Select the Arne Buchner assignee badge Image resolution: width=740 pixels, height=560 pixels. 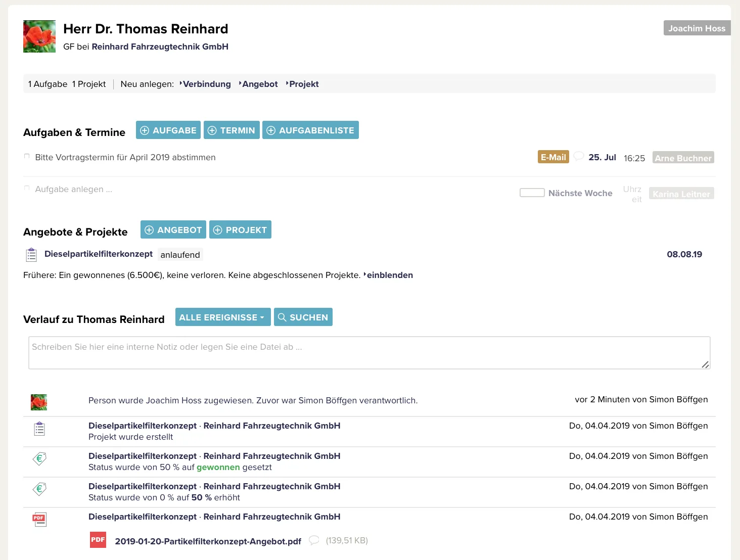point(683,158)
